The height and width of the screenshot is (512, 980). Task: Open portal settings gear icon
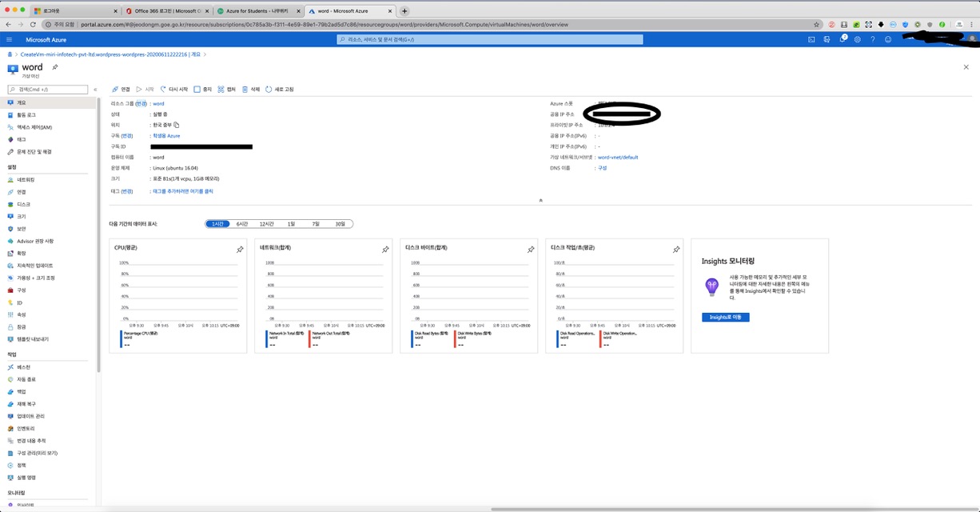click(x=857, y=39)
